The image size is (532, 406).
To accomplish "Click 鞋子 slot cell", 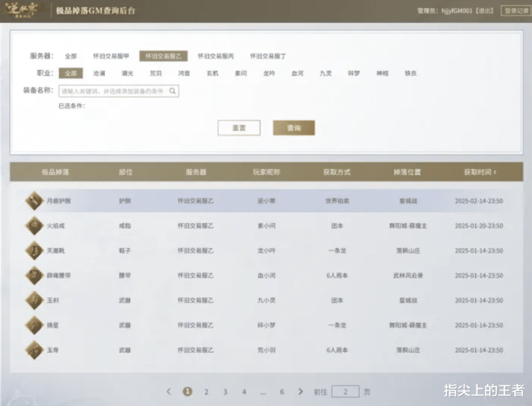I will pos(125,250).
